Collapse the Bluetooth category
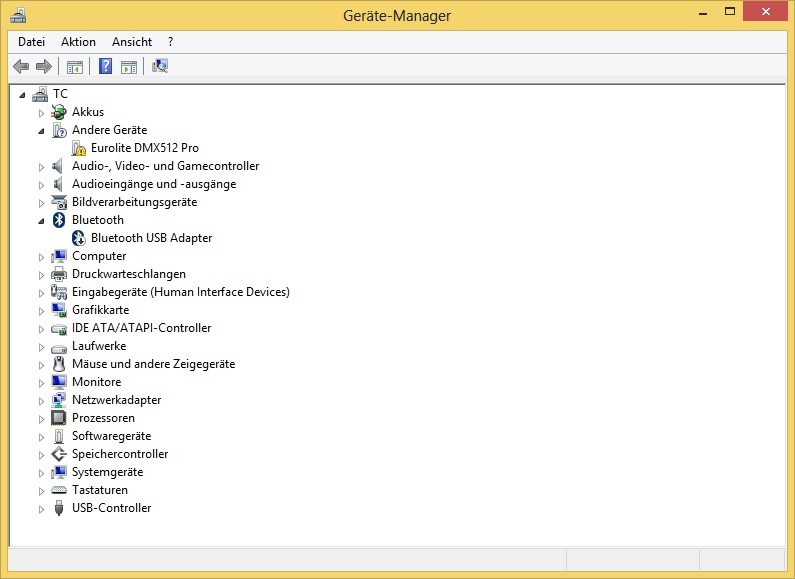Image resolution: width=795 pixels, height=579 pixels. 42,221
